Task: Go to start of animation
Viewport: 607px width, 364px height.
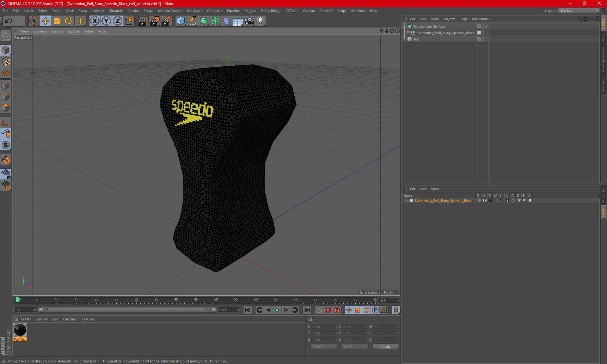Action: pyautogui.click(x=248, y=310)
